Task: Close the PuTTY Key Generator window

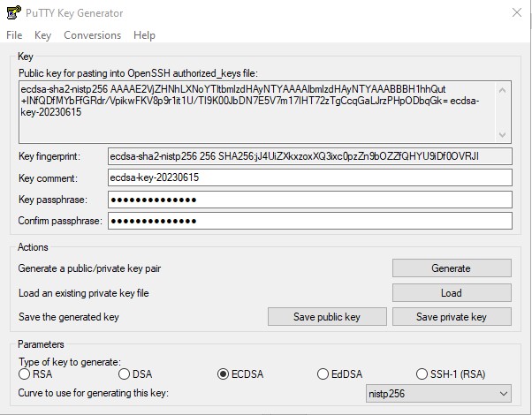Action: click(x=517, y=13)
